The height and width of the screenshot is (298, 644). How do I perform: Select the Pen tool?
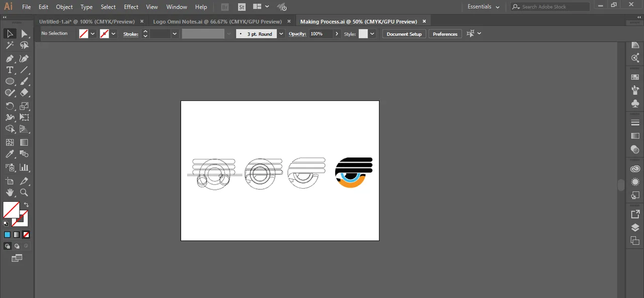tap(10, 58)
